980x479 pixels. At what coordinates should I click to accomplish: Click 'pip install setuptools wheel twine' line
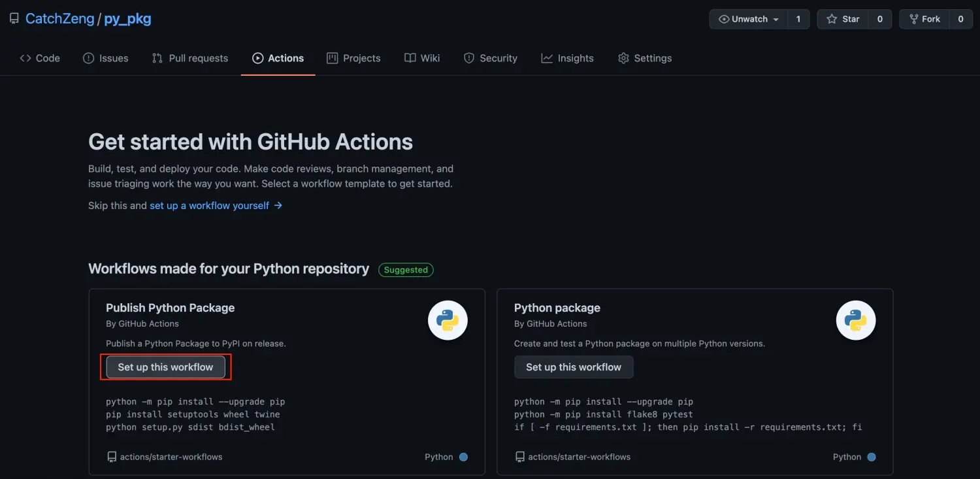[x=193, y=414]
